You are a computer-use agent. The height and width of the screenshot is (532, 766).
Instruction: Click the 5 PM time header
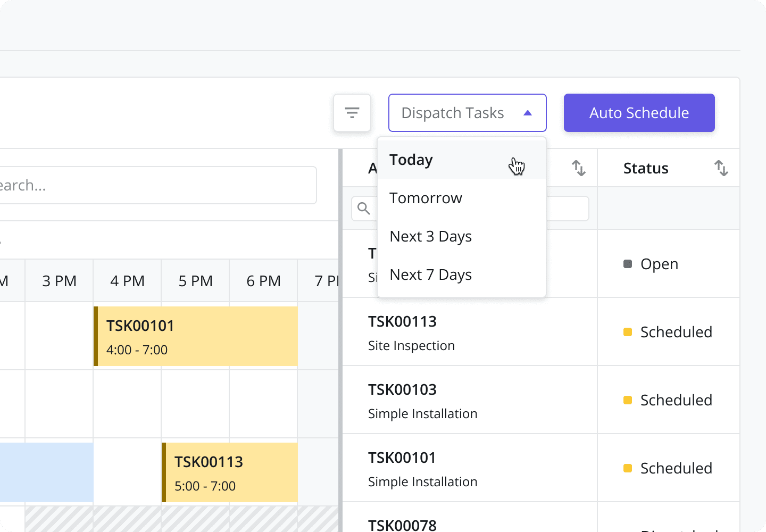click(195, 281)
